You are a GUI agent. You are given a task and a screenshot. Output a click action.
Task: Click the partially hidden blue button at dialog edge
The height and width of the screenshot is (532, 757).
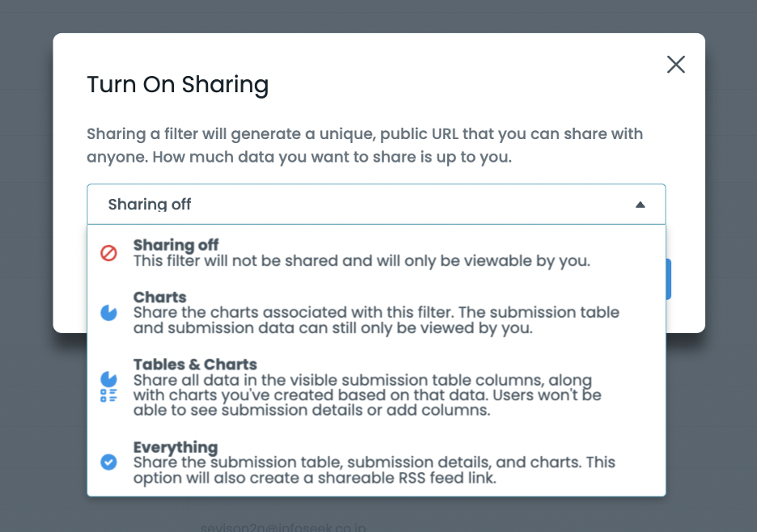pos(668,280)
